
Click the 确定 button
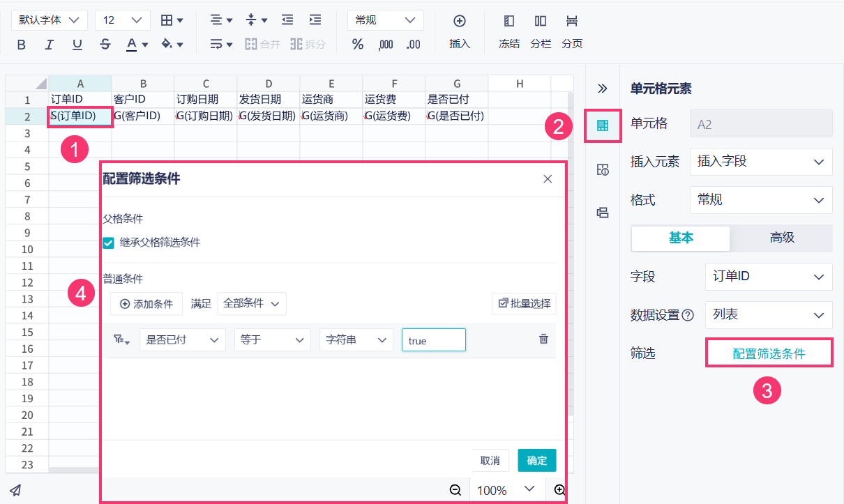[x=537, y=461]
